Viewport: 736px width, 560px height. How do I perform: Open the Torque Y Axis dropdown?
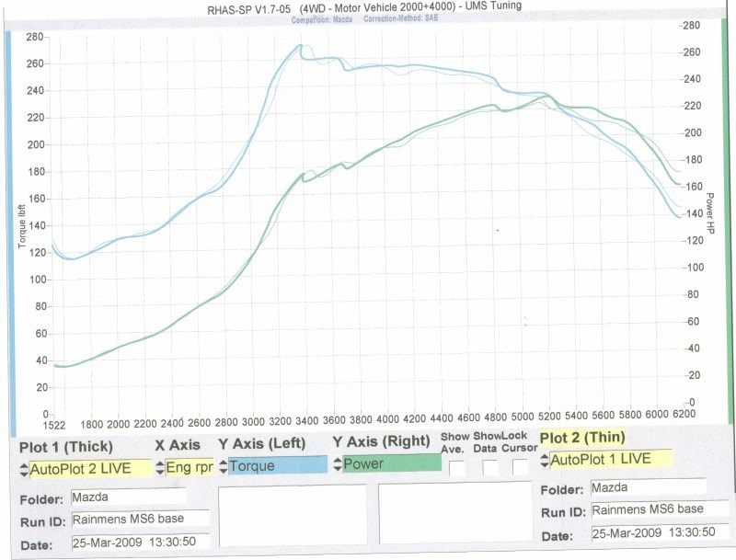(x=278, y=465)
